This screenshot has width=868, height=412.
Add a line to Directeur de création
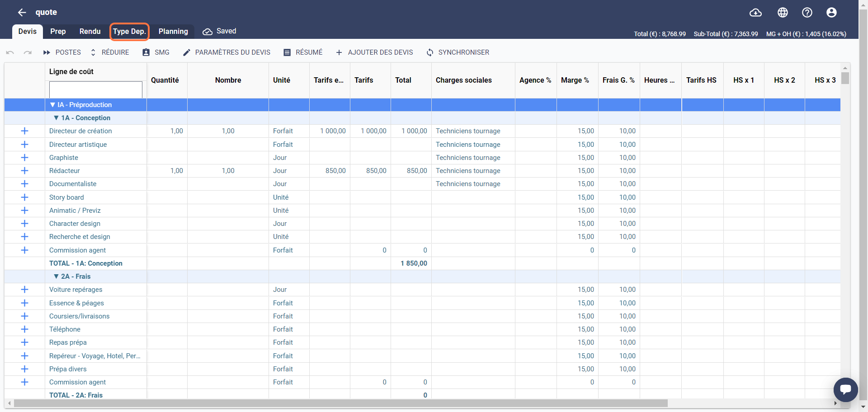25,131
